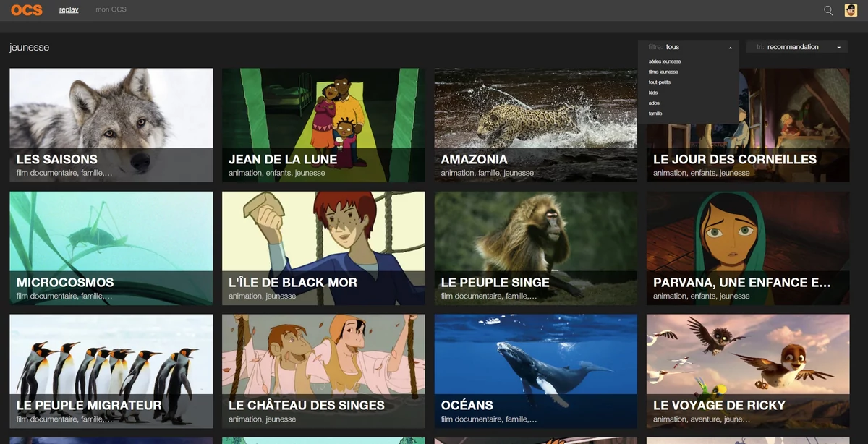Click the orange OCS logo
The height and width of the screenshot is (444, 868).
click(27, 10)
